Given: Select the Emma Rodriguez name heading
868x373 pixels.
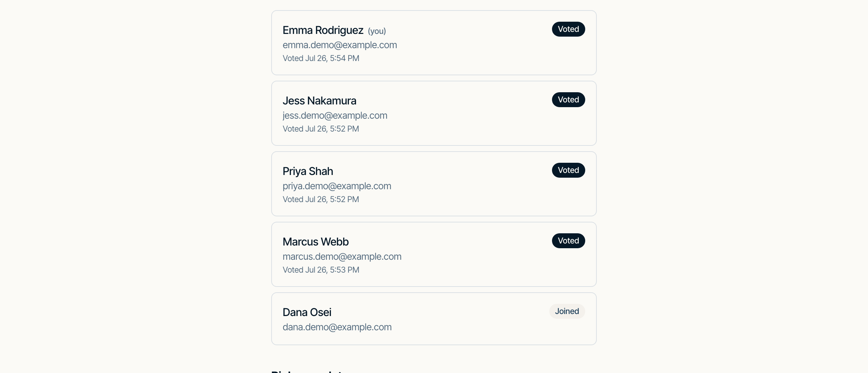Looking at the screenshot, I should [x=323, y=30].
